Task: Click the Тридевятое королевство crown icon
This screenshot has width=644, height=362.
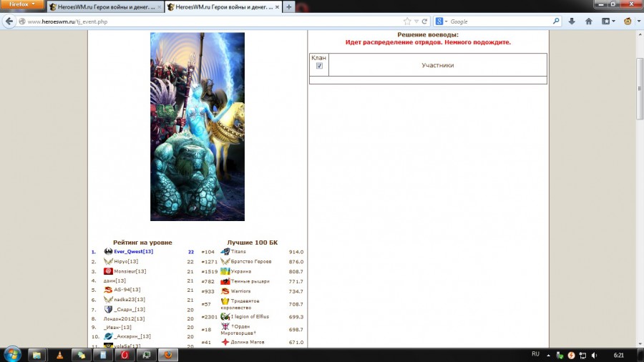Action: 225,301
